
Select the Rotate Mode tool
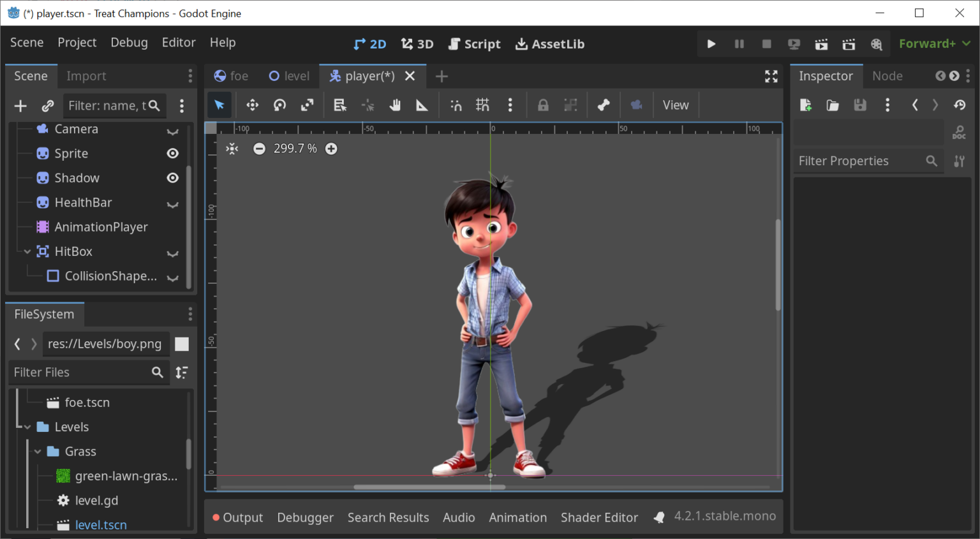(280, 105)
